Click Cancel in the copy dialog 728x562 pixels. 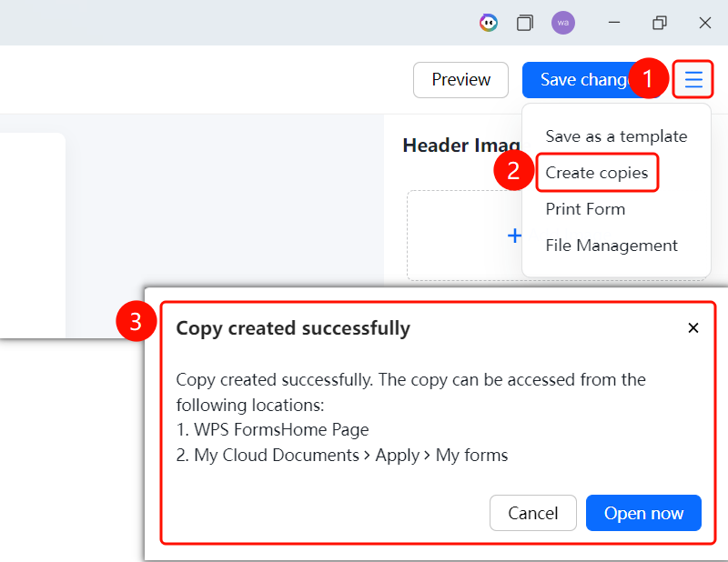533,513
